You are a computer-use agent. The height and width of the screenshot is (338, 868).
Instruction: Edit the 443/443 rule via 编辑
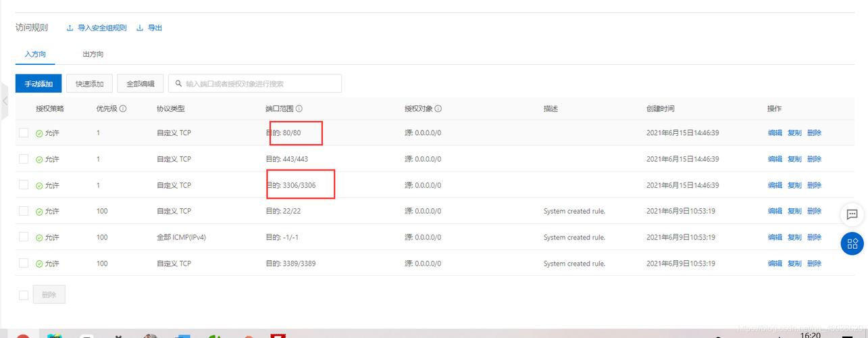tap(775, 160)
